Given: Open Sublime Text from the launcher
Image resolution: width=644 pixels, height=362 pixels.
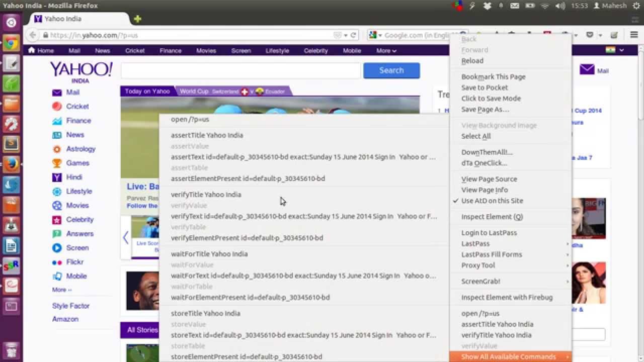Looking at the screenshot, I should (11, 144).
